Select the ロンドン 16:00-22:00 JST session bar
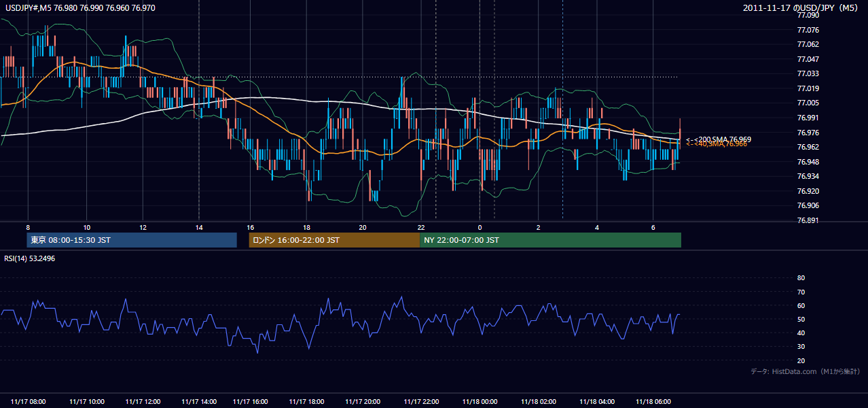Screen dimensions: 868x408 334,240
